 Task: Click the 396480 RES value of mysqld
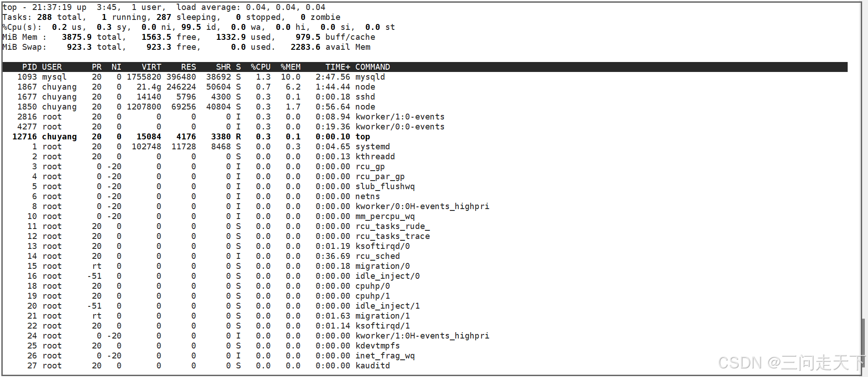(181, 77)
